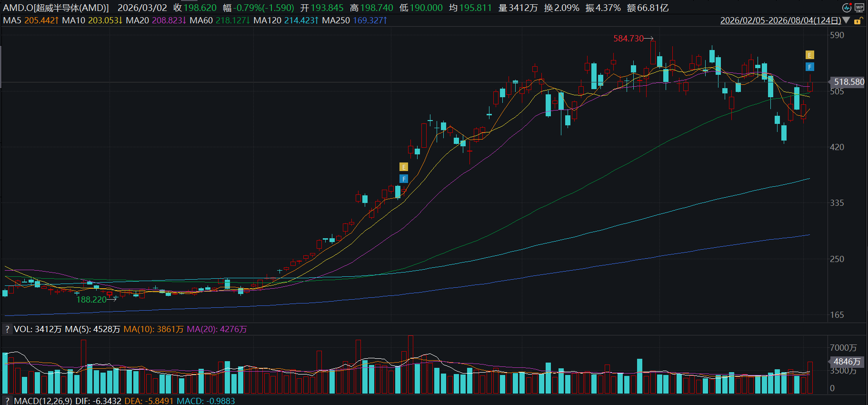This screenshot has height=405, width=868.
Task: Expand the date range dropdown triangle
Action: point(846,20)
